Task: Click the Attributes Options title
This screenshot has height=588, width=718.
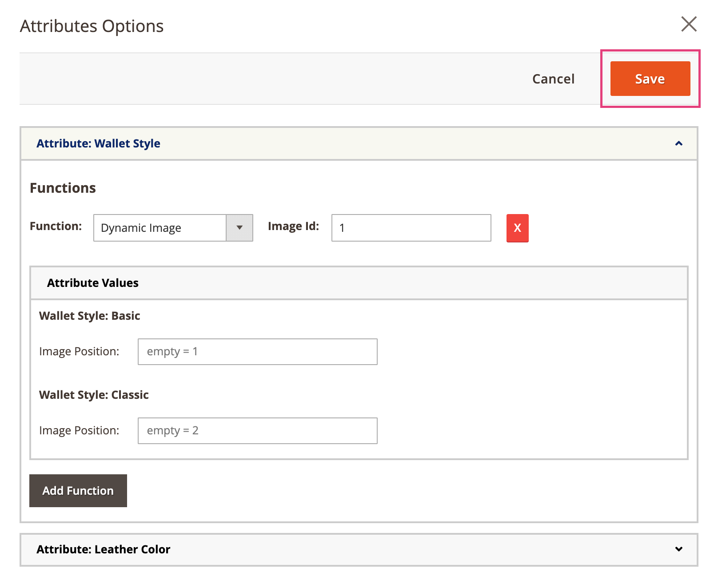Action: pyautogui.click(x=91, y=26)
